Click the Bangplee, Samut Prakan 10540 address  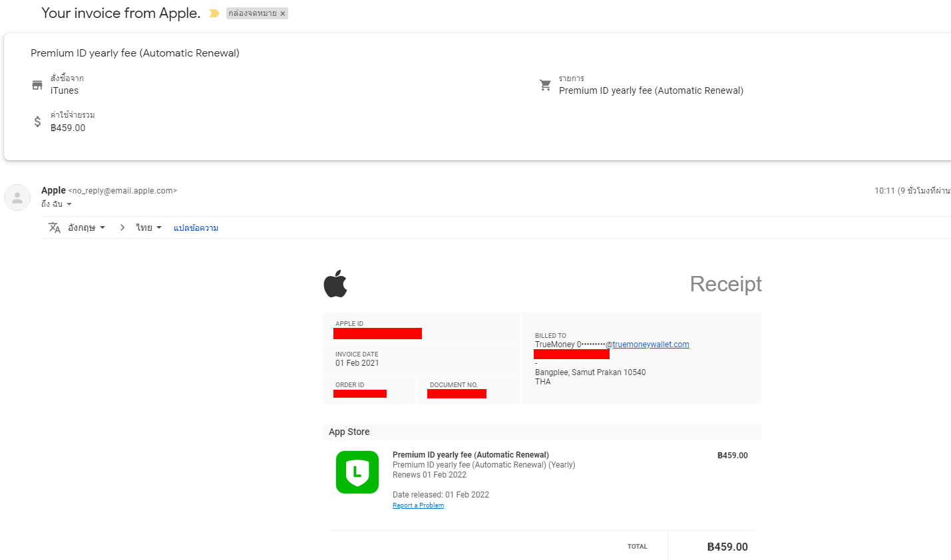point(590,372)
